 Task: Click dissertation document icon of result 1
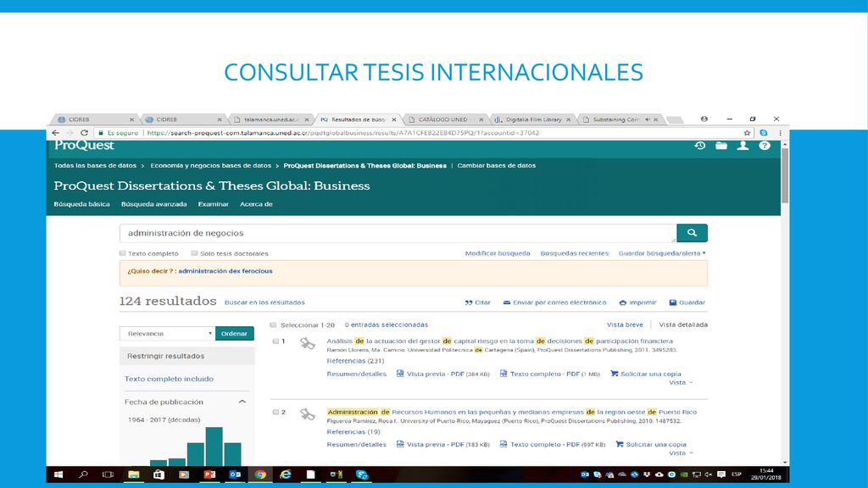click(x=307, y=344)
